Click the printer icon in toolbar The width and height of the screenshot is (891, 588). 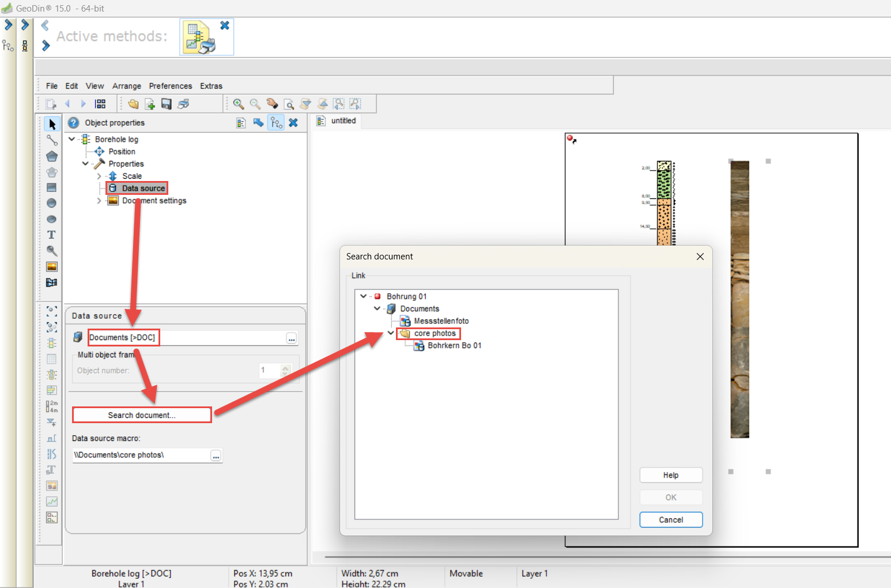pos(183,104)
